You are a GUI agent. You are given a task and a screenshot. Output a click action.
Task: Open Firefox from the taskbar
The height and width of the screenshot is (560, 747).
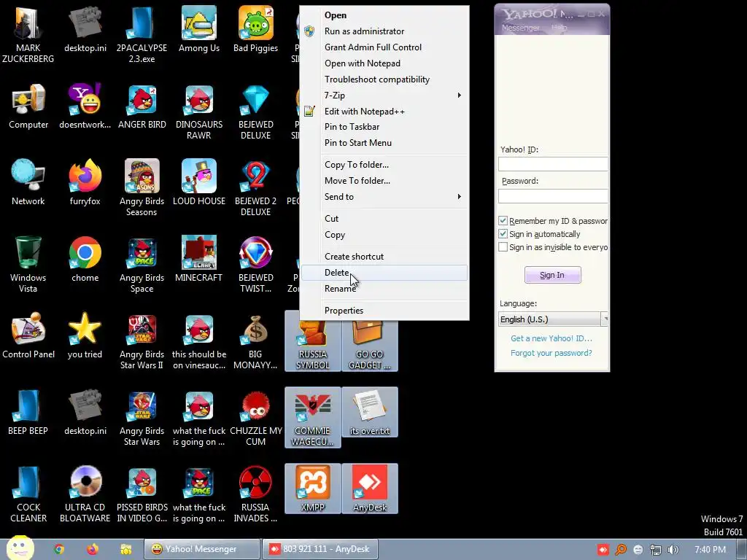(93, 549)
